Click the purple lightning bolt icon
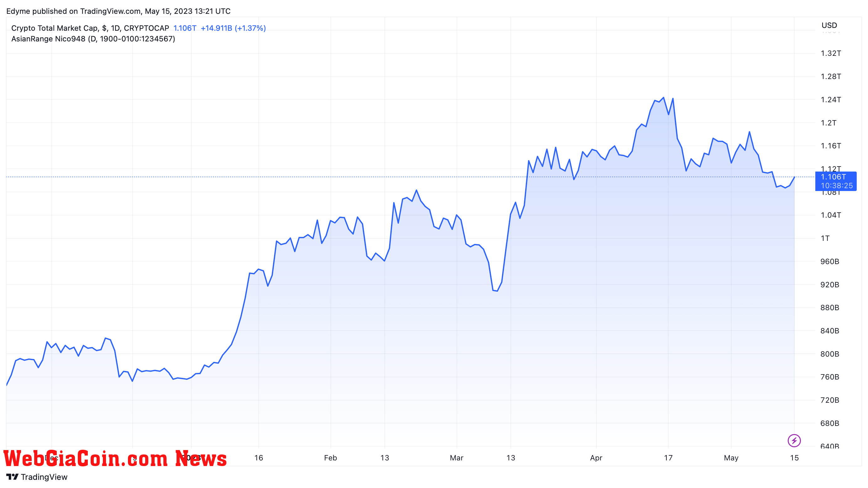 tap(794, 440)
